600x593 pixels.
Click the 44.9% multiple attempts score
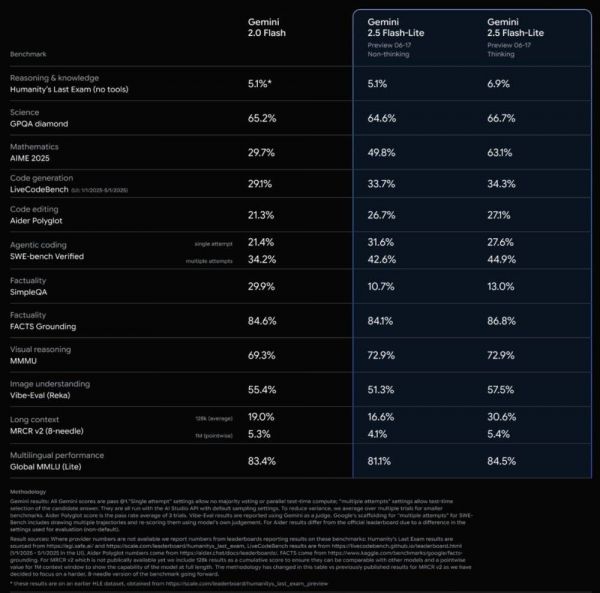[x=503, y=260]
